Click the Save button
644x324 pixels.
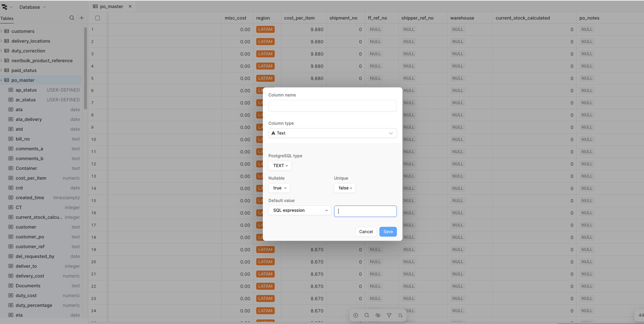[388, 232]
